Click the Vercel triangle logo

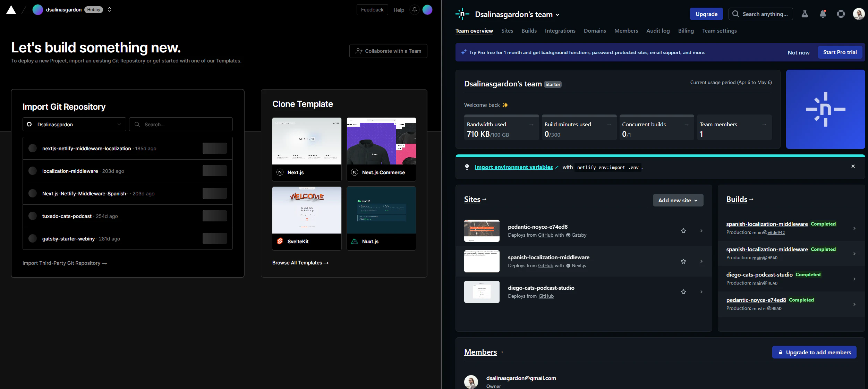point(11,10)
